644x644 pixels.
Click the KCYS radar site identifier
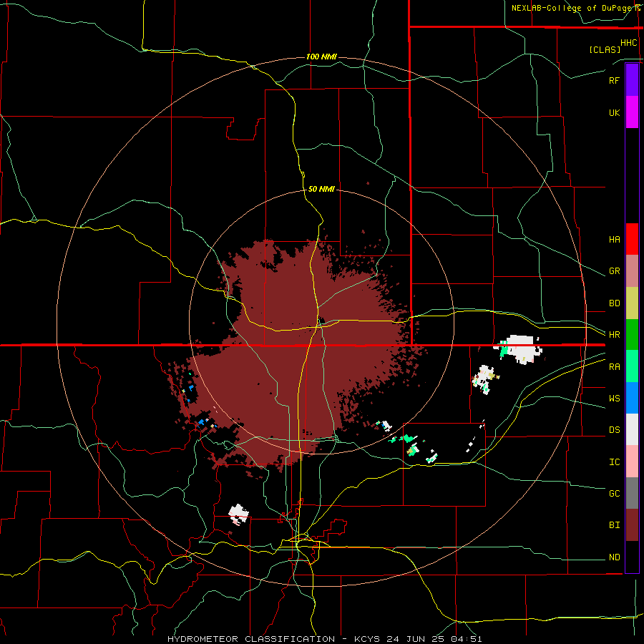(x=368, y=639)
